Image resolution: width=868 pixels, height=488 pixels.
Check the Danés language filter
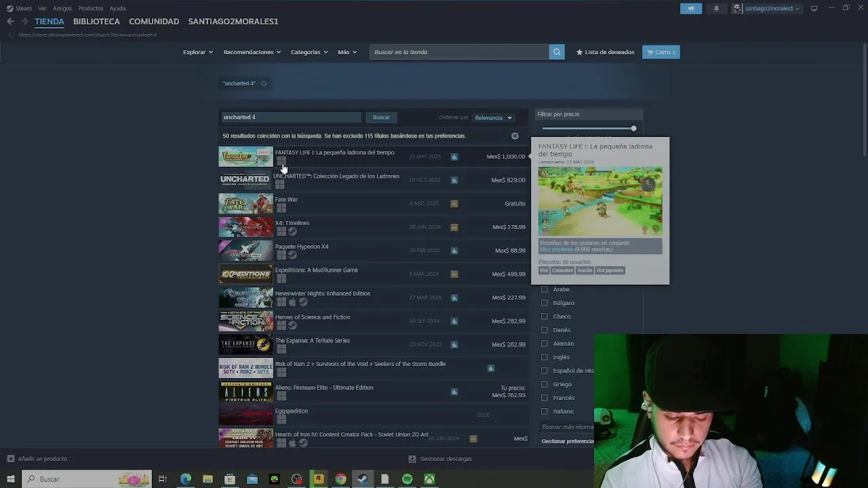pos(544,330)
